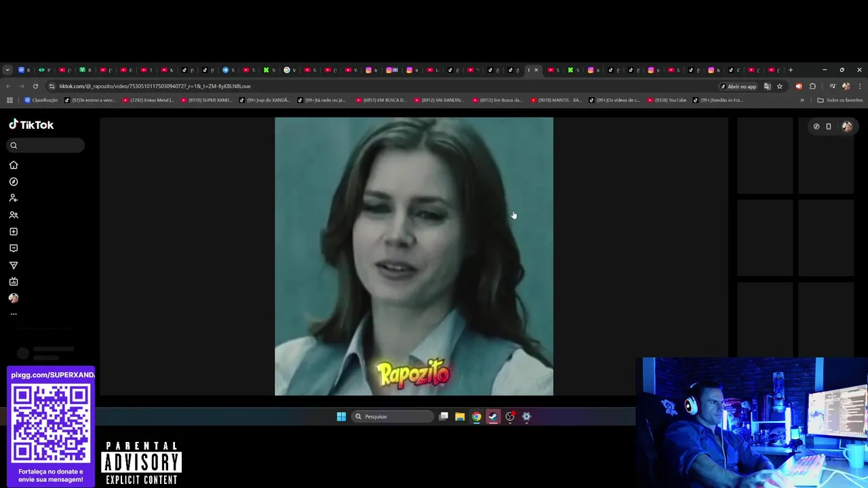The height and width of the screenshot is (488, 868).
Task: Open Task View from the taskbar
Action: coord(443,417)
